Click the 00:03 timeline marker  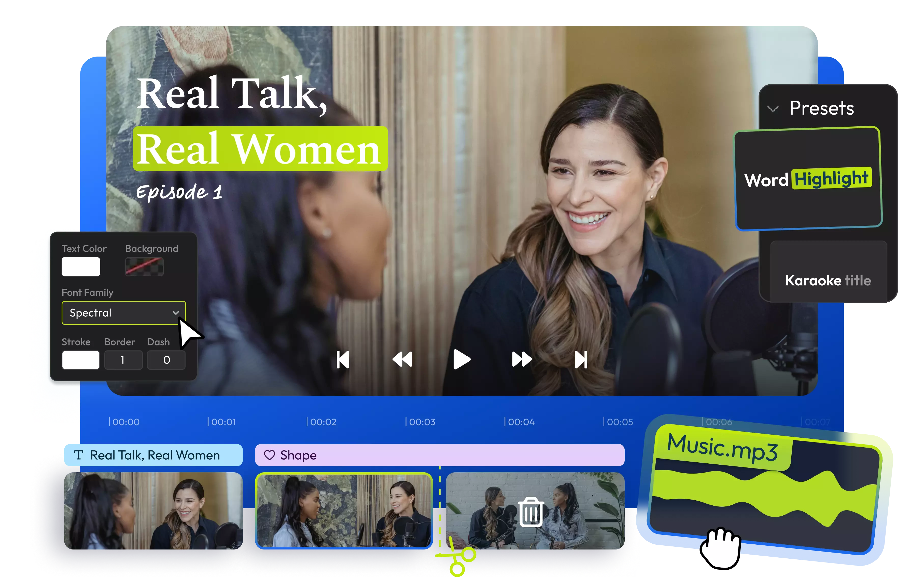[420, 422]
